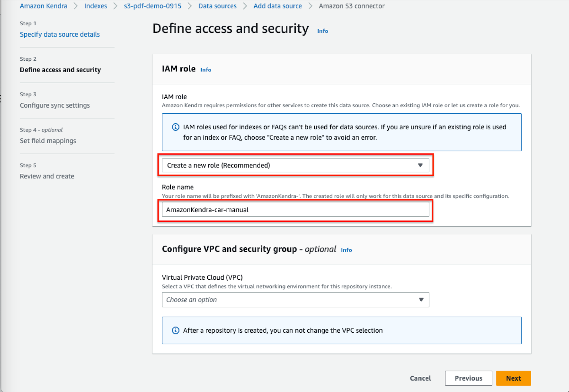Open s3-pdf-demo-0915 index breadcrumb
Screen dimensions: 569x392
153,6
